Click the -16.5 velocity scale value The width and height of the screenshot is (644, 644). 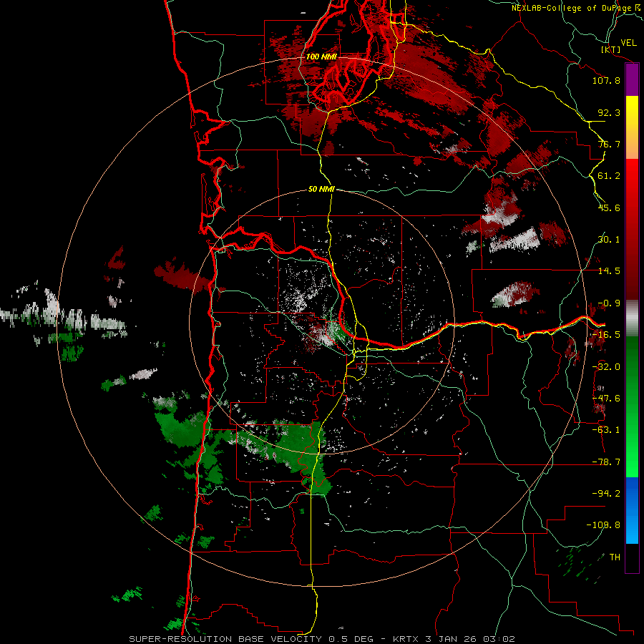(606, 335)
